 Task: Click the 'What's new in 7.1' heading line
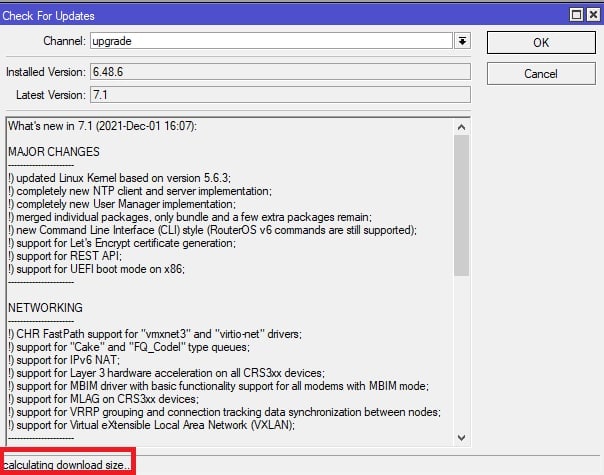coord(102,126)
